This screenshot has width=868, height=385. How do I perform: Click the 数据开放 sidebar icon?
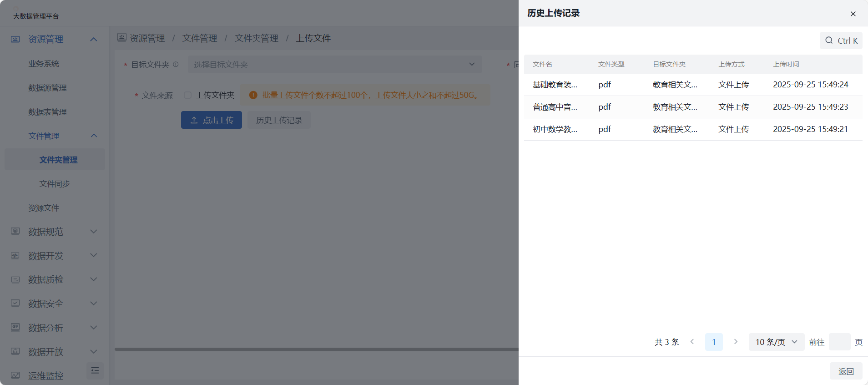click(15, 352)
